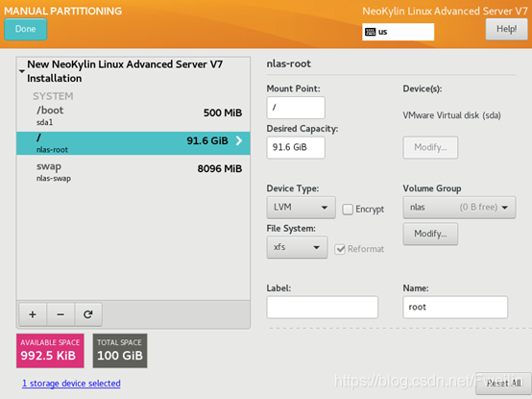This screenshot has width=532, height=399.
Task: Open the 1 storage device selected link
Action: (71, 384)
